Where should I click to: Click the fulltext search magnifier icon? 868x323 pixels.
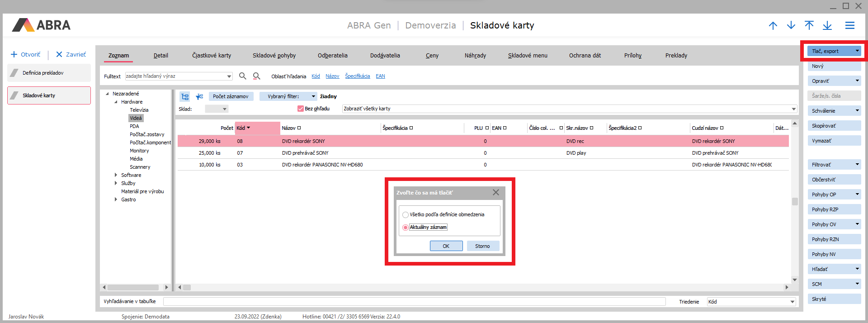click(x=243, y=76)
